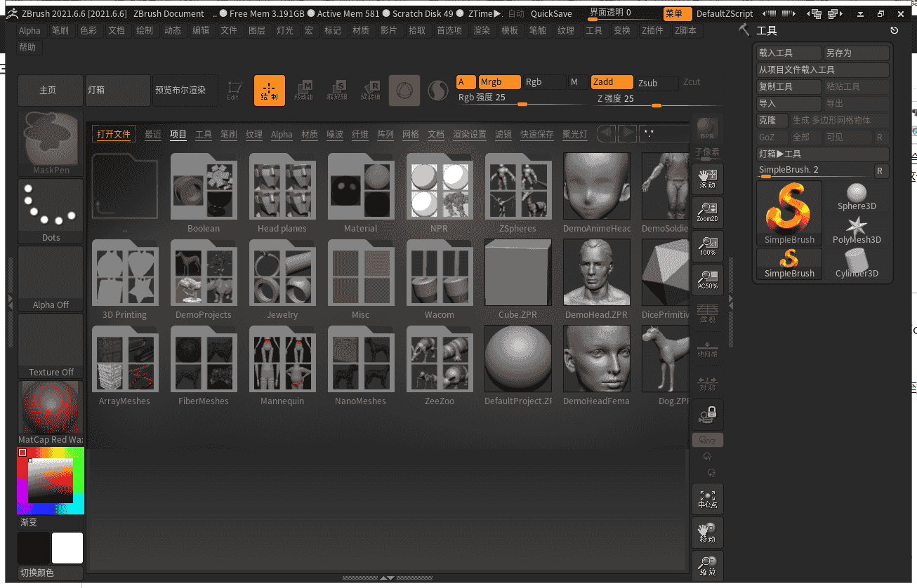
Task: Toggle Edit mode on the top shelf
Action: pos(234,90)
